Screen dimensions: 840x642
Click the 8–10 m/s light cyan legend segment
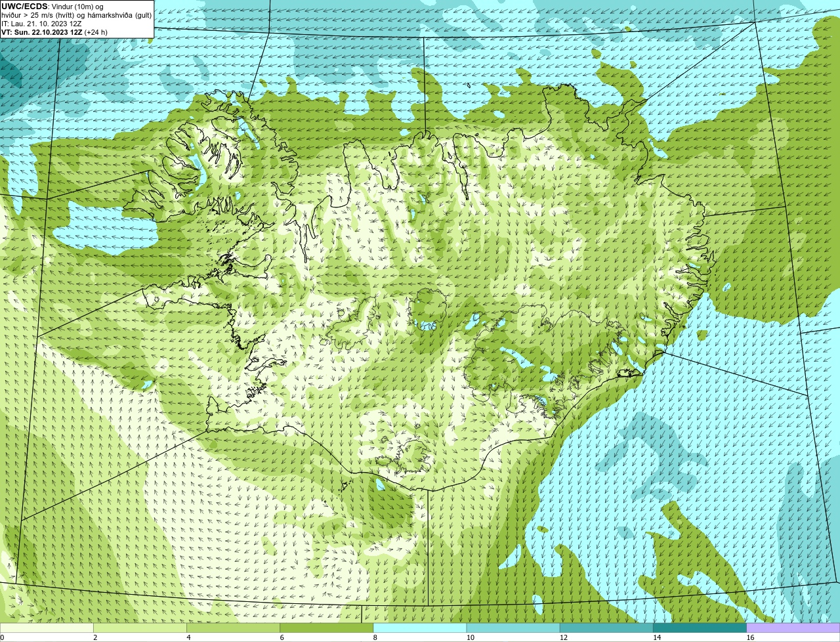(x=420, y=628)
